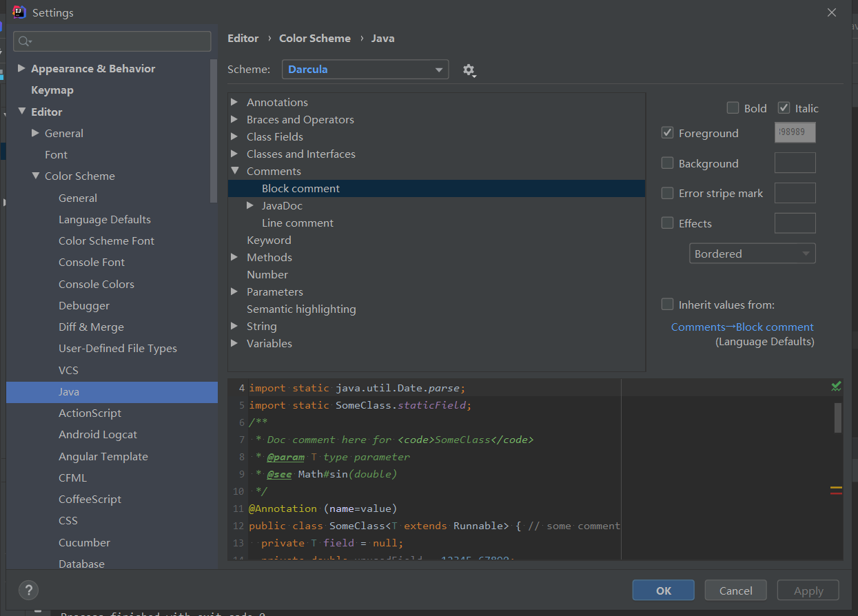858x616 pixels.
Task: Enable the Effects checkbox
Action: click(x=667, y=223)
